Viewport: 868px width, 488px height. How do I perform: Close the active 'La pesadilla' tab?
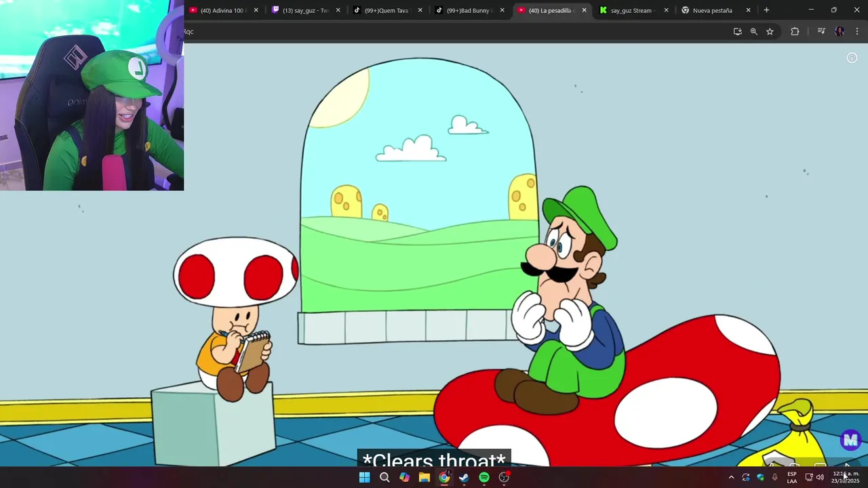[584, 10]
